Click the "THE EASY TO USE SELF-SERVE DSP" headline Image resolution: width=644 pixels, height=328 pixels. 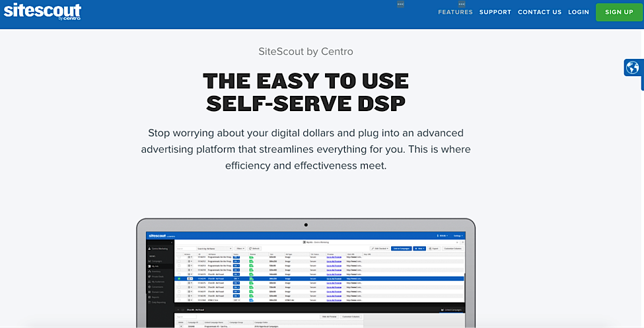306,92
